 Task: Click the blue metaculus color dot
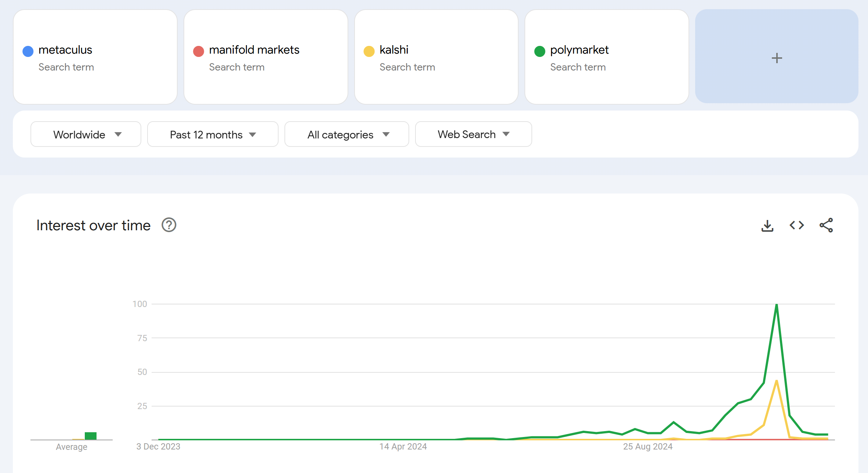28,51
